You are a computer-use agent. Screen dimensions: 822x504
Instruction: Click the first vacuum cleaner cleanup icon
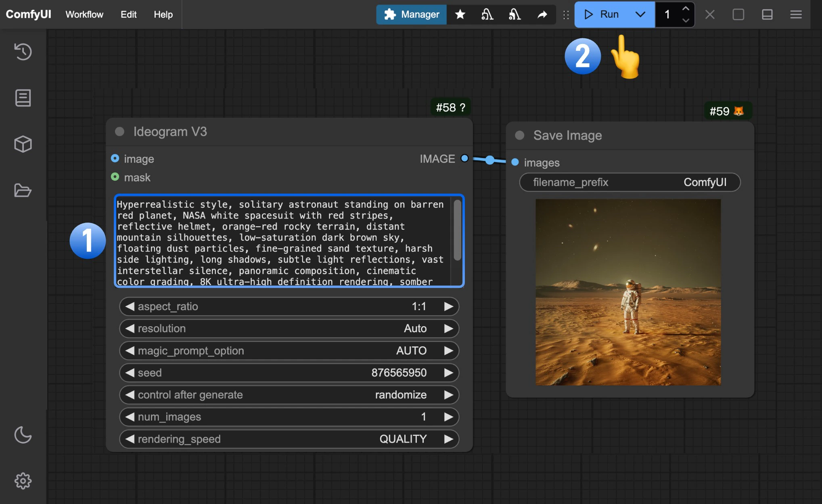tap(487, 15)
